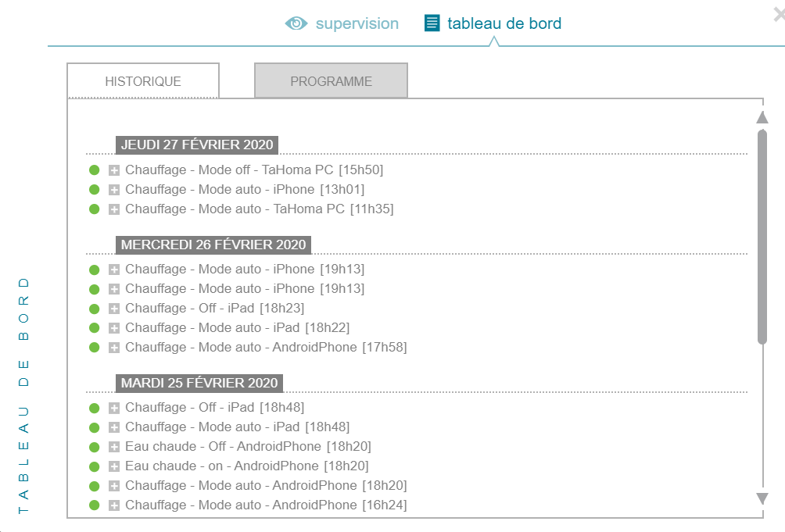
Task: Expand Chauffage AndroidPhone 17h58 plus icon
Action: [x=114, y=348]
